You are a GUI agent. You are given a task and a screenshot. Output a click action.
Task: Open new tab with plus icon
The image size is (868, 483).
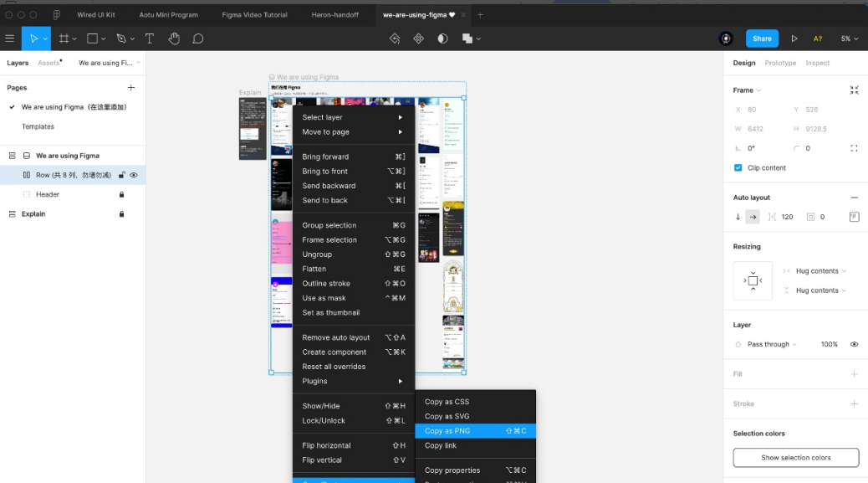click(481, 15)
